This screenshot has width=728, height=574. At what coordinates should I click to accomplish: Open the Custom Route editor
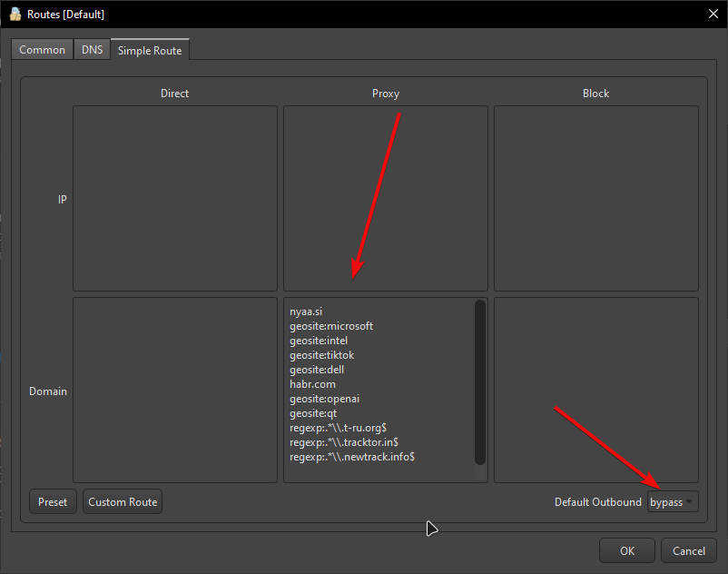(123, 501)
